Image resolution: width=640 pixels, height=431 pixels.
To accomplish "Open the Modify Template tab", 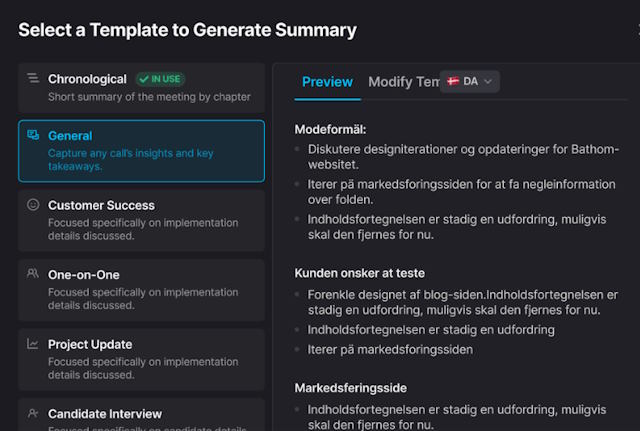I will (403, 82).
